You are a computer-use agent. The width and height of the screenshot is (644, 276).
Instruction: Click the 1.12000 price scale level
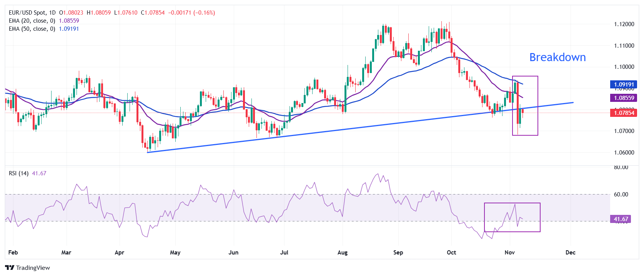pos(624,24)
